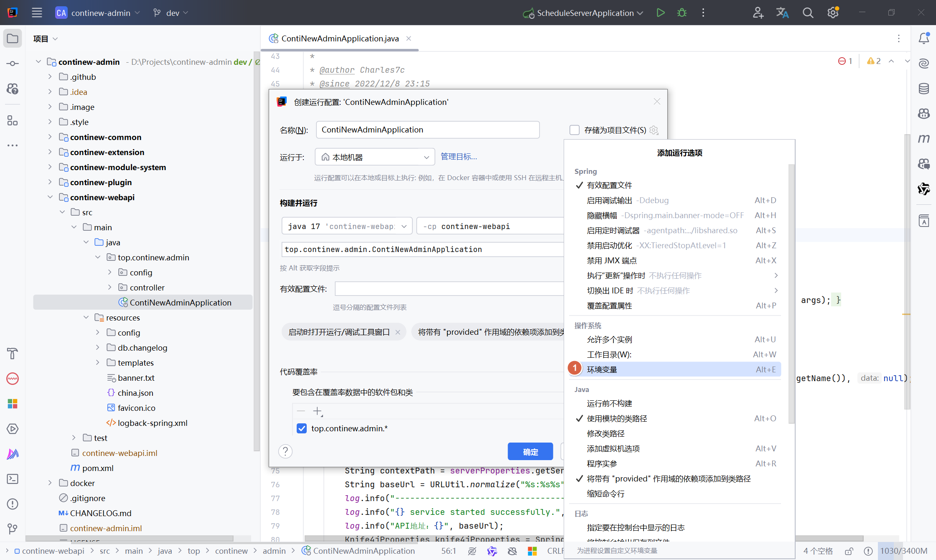Choose 程序实参 menu entry
The image size is (936, 560).
(675, 464)
